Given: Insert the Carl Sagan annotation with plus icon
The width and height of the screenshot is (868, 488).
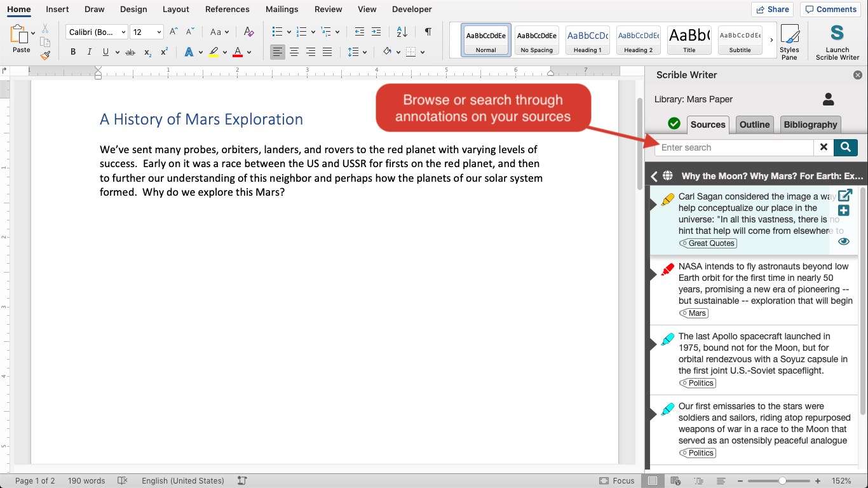Looking at the screenshot, I should click(x=844, y=211).
